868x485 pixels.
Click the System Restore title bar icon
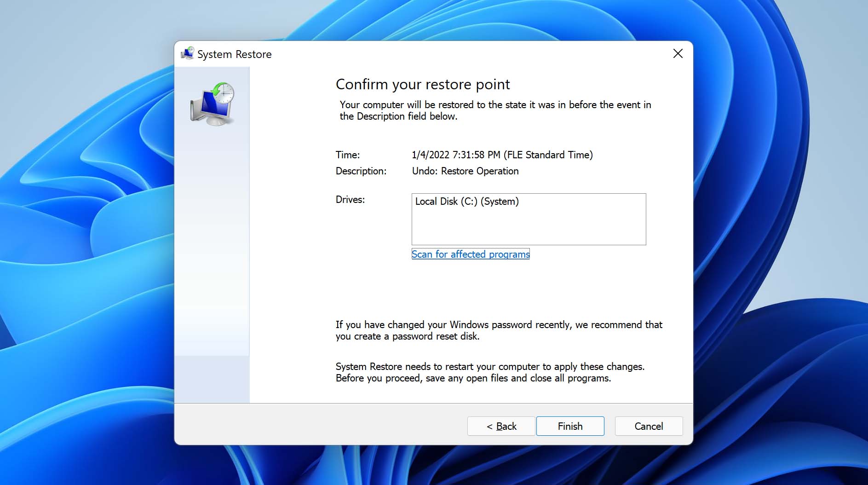[188, 54]
